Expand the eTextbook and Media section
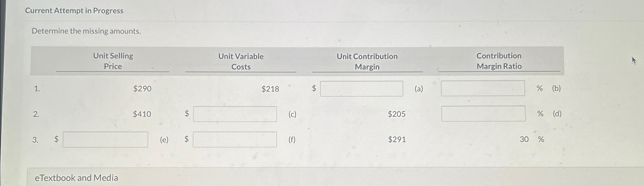This screenshot has height=186, width=644. (x=77, y=178)
